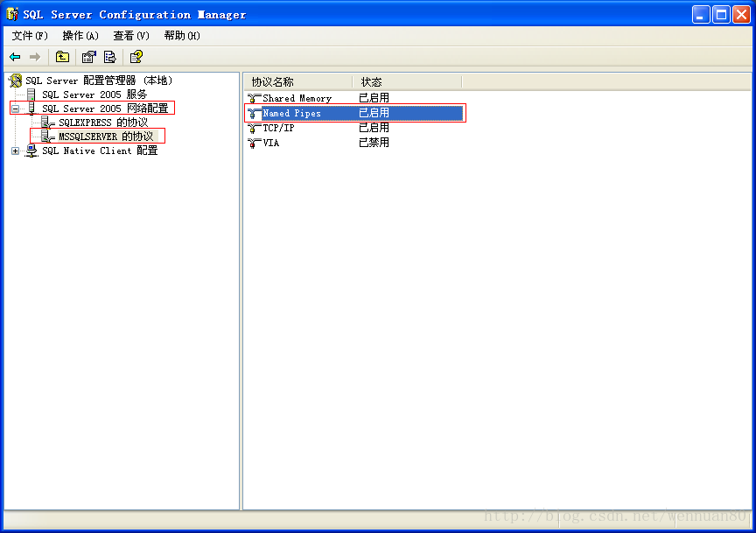Open the 查看(V) menu
The width and height of the screenshot is (756, 533).
(131, 36)
